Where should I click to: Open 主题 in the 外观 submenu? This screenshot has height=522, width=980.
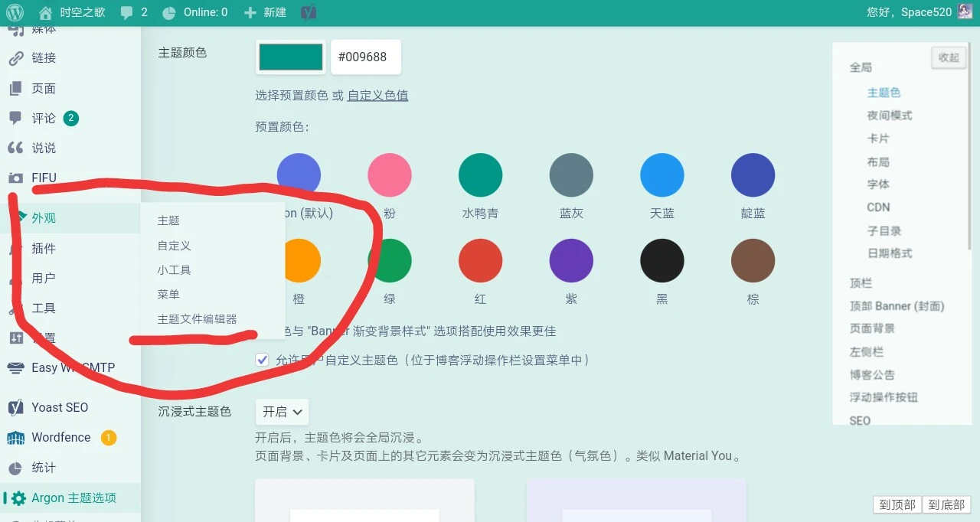tap(168, 220)
